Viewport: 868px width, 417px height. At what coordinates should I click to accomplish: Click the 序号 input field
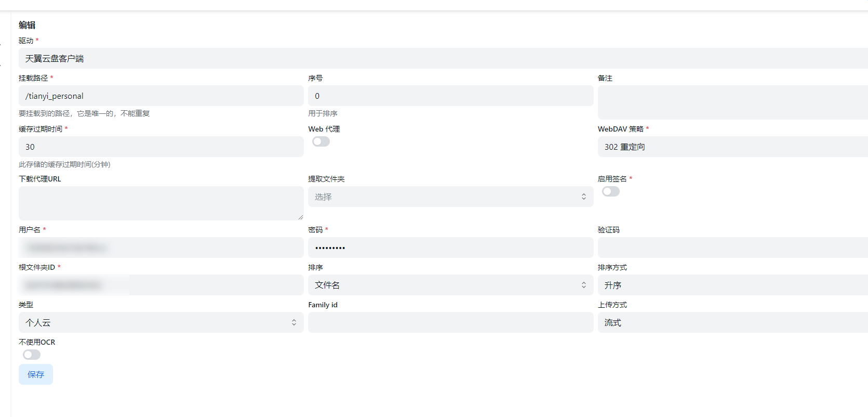point(450,96)
